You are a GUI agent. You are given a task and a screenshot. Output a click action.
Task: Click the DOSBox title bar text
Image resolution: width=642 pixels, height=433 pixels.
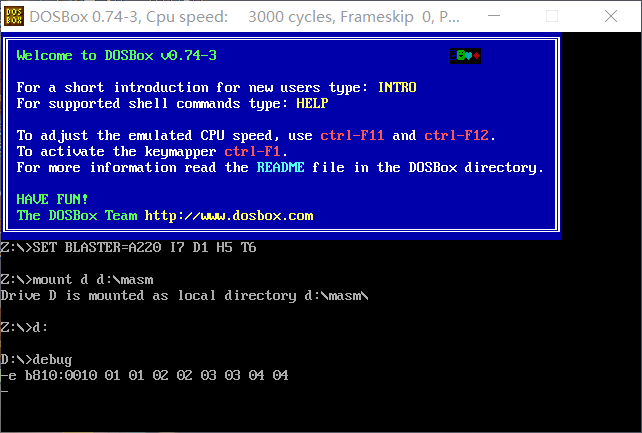click(244, 17)
